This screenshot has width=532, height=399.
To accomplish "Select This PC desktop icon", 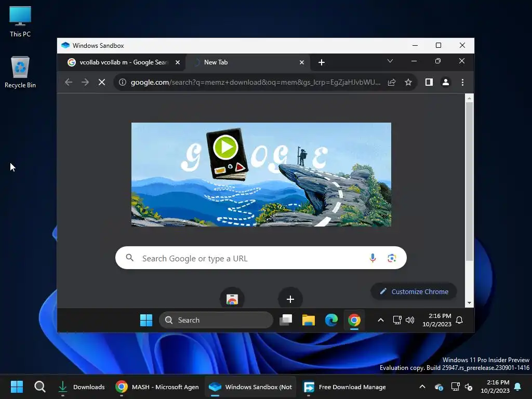I will pos(20,22).
